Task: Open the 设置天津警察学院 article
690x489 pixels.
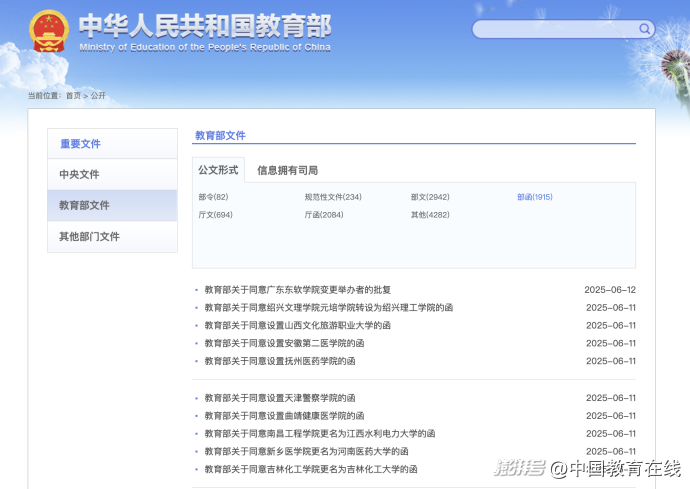Action: [279, 398]
